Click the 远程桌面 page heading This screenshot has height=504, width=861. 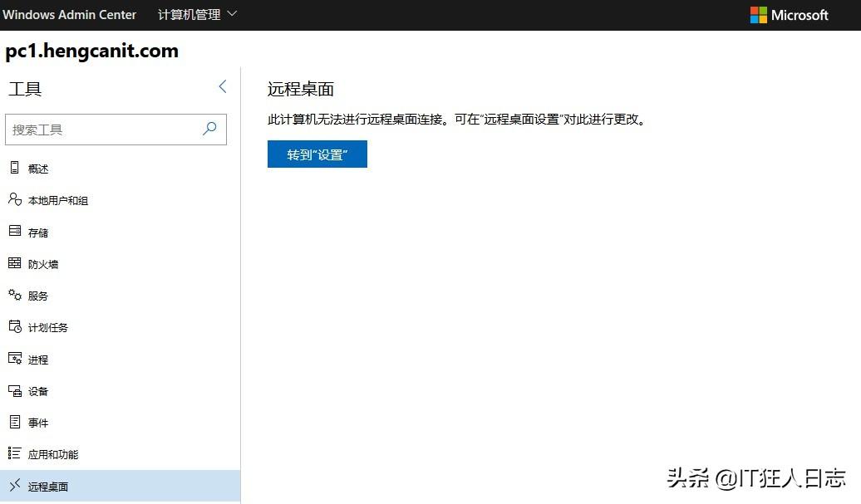click(300, 89)
